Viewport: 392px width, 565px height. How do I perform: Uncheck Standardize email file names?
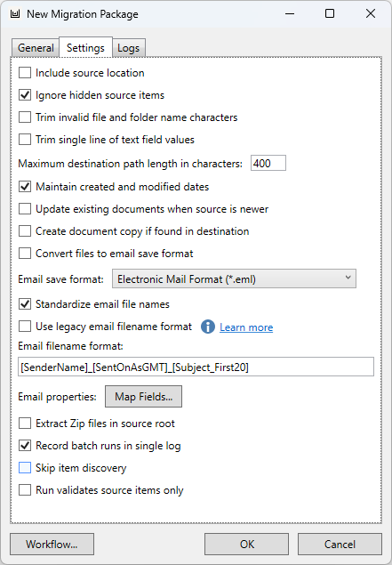[25, 304]
